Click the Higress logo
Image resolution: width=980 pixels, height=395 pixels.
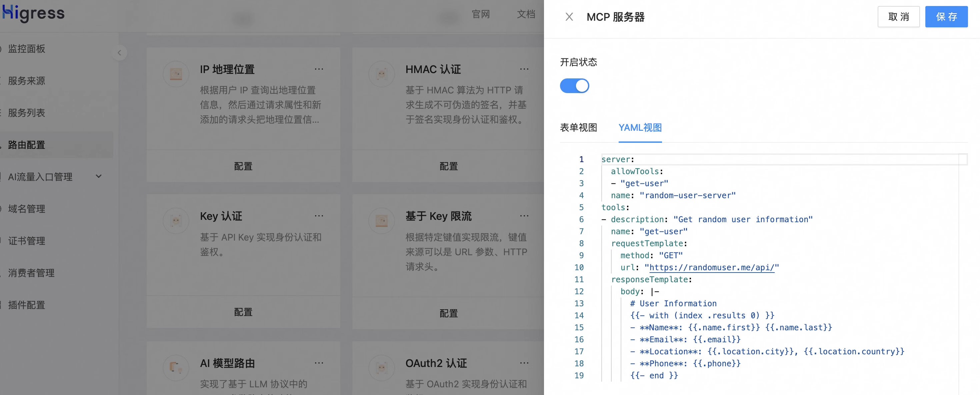[33, 13]
